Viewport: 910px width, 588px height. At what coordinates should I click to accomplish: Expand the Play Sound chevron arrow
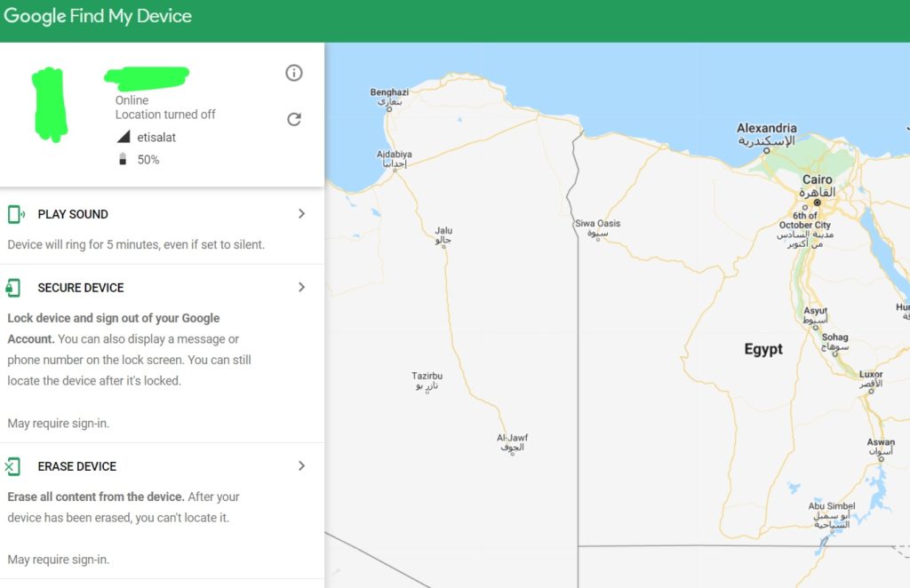(301, 214)
